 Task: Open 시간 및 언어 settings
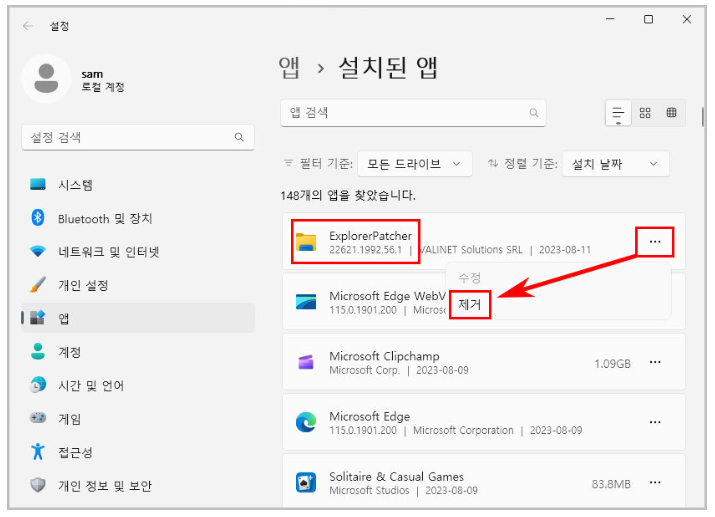click(138, 385)
